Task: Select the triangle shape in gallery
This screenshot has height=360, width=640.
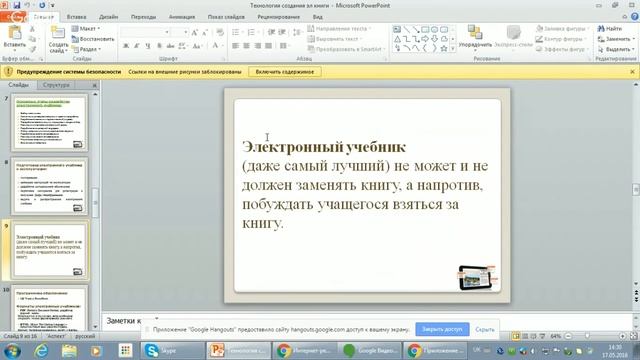Action: point(397,39)
